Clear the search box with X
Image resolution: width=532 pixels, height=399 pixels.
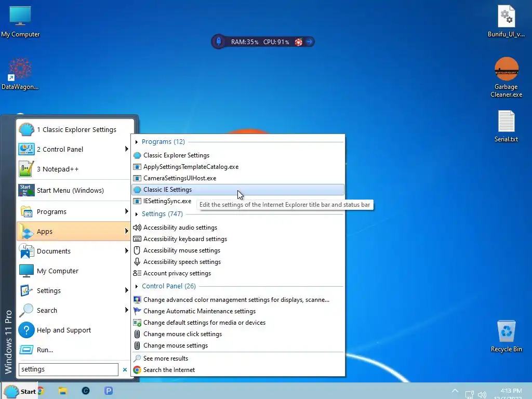pos(125,369)
